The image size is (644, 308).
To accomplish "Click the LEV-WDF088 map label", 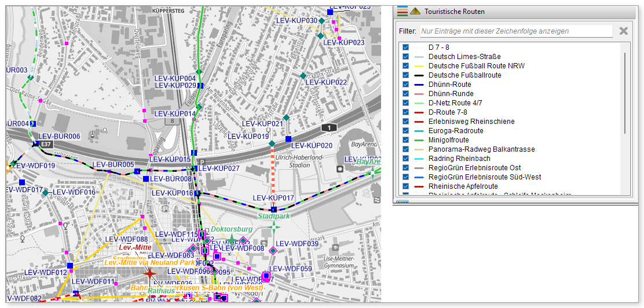I will (126, 240).
